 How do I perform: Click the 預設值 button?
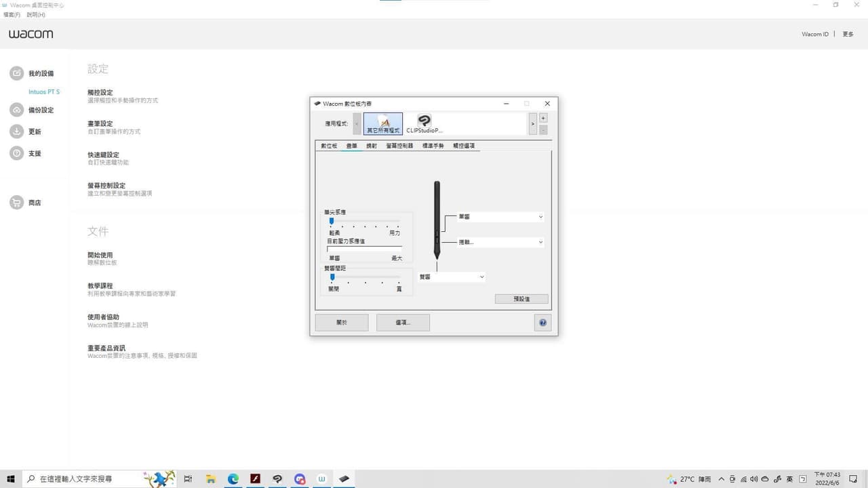coord(521,299)
